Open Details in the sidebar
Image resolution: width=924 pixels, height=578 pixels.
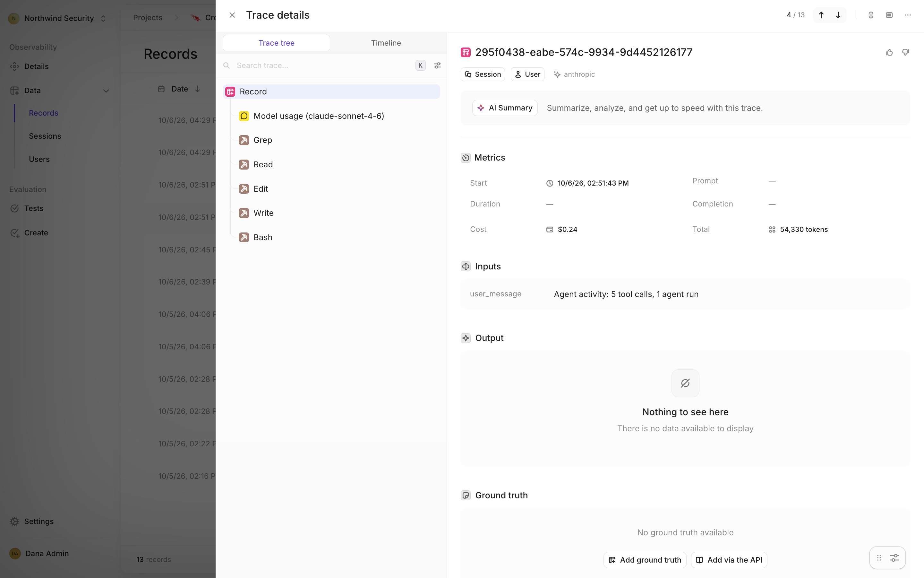click(x=36, y=66)
